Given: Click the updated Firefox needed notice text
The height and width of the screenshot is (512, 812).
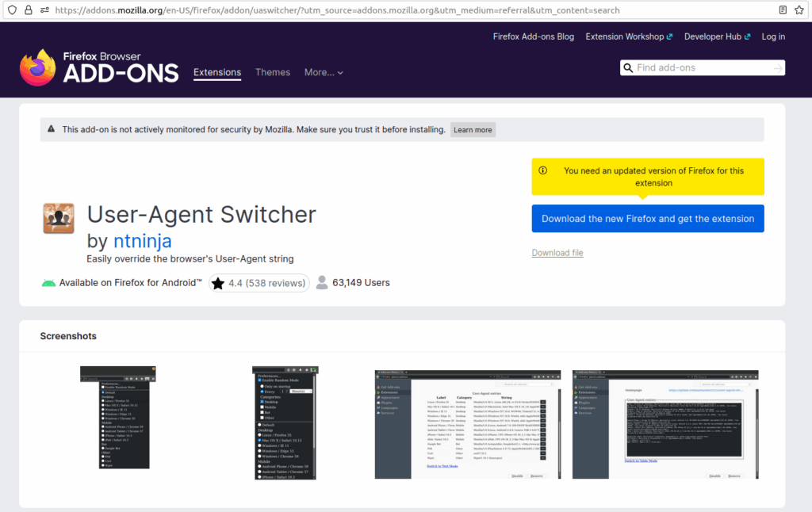Looking at the screenshot, I should tap(653, 177).
